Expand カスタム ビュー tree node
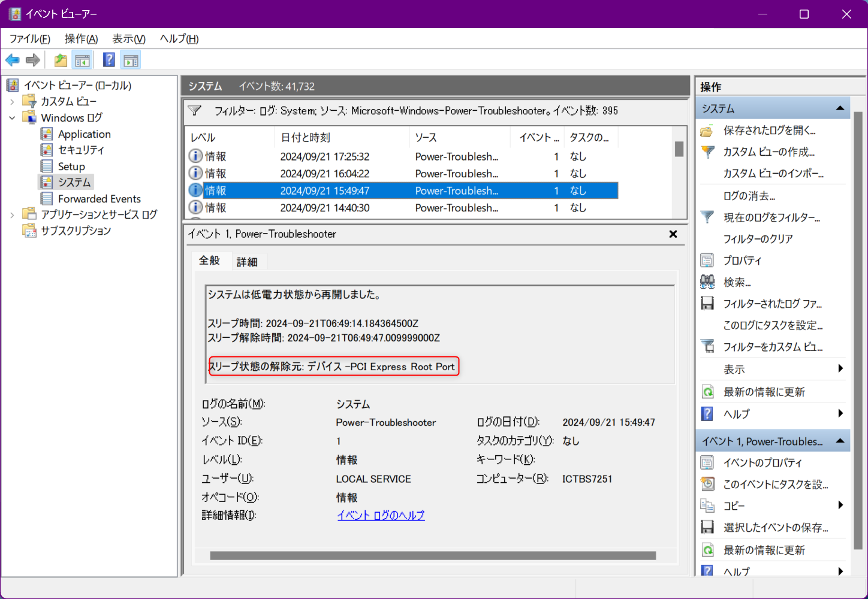Viewport: 868px width, 599px height. point(12,102)
